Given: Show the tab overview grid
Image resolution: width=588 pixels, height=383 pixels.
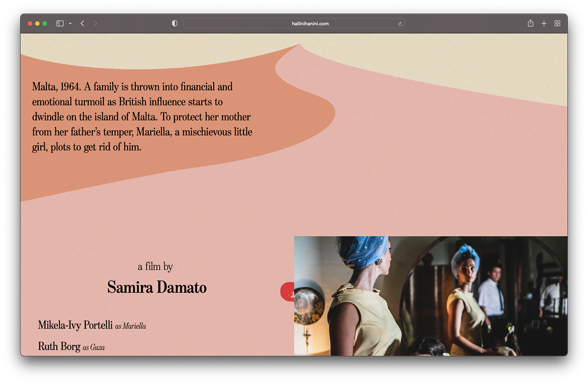Looking at the screenshot, I should point(557,24).
